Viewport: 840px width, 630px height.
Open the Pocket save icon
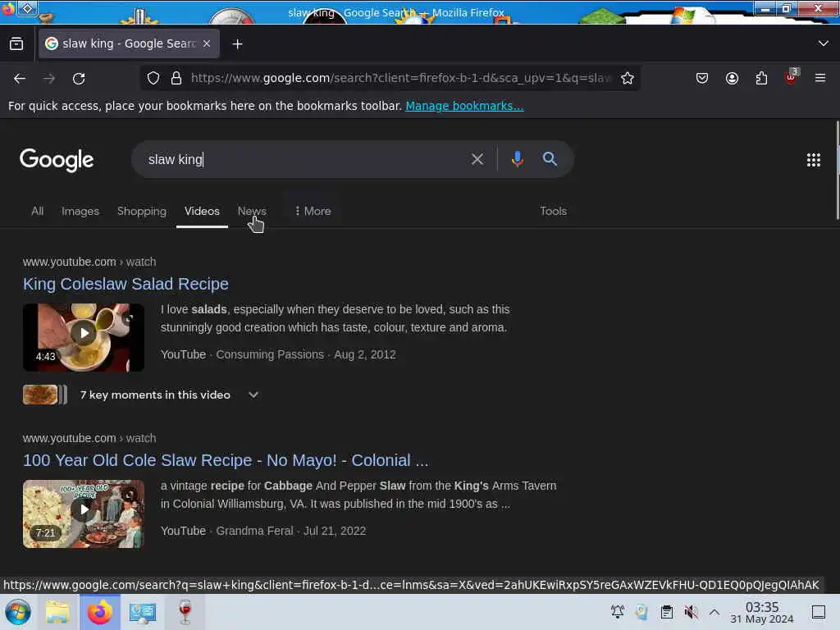tap(702, 78)
